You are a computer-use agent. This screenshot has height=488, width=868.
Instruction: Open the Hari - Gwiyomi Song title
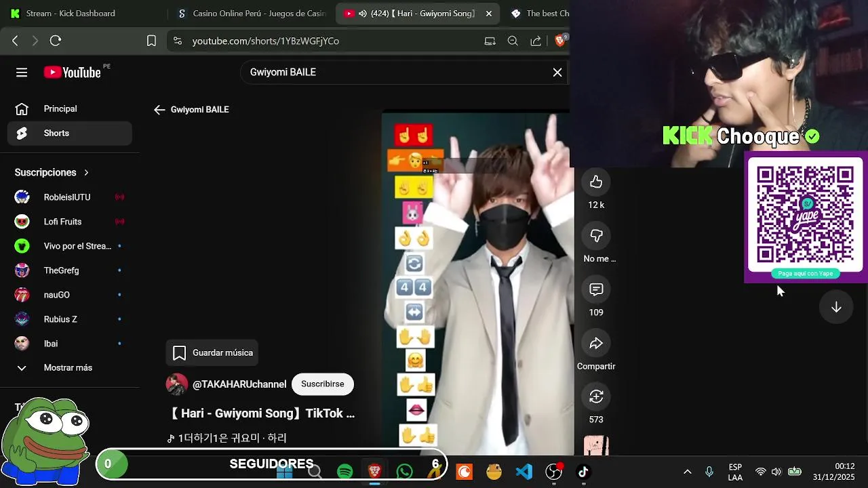click(261, 413)
